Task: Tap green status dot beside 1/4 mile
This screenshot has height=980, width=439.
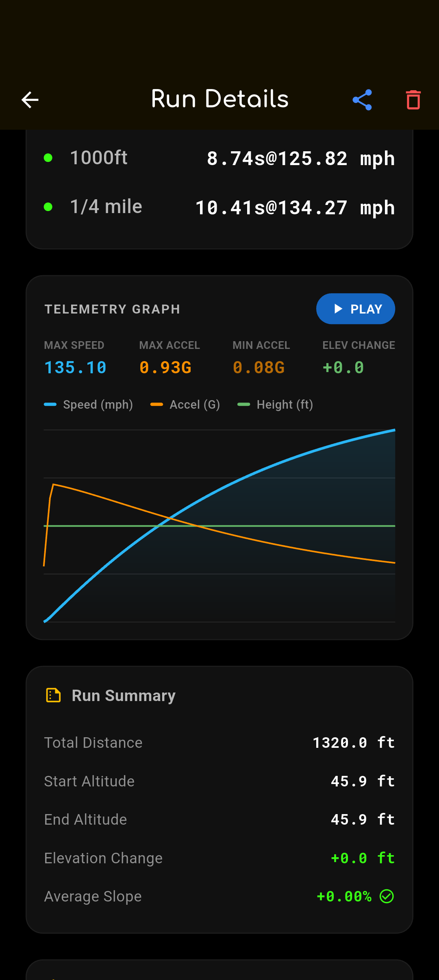Action: (x=48, y=207)
